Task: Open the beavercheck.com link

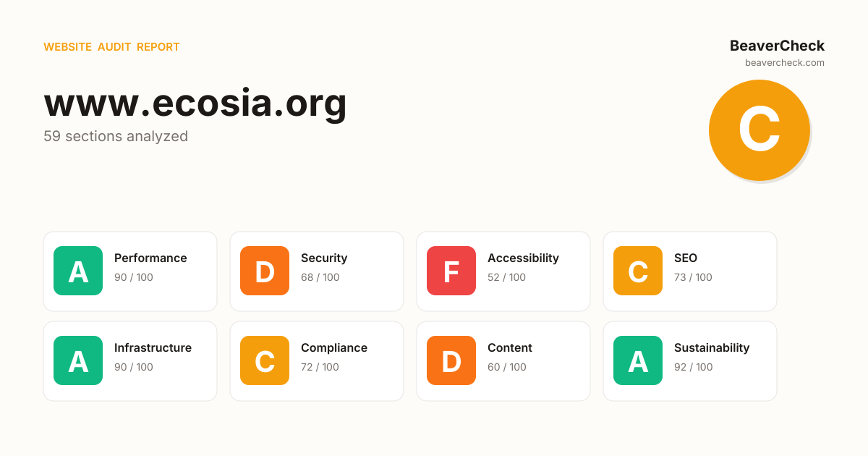Action: pos(784,63)
